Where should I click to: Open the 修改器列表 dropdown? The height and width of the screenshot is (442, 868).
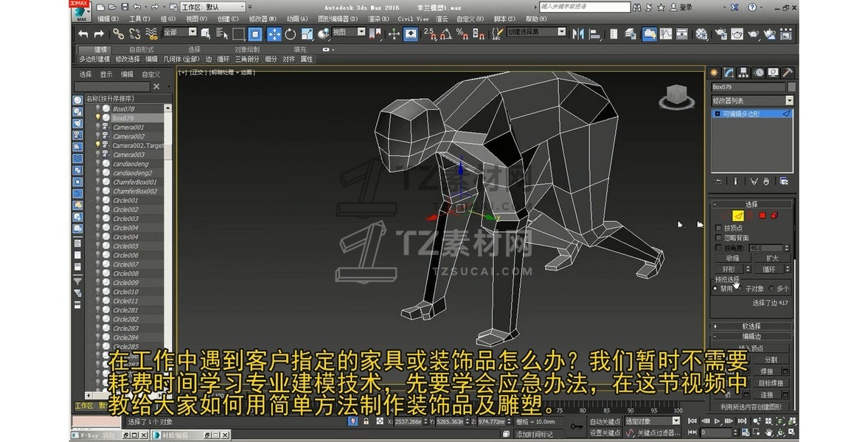[x=789, y=100]
